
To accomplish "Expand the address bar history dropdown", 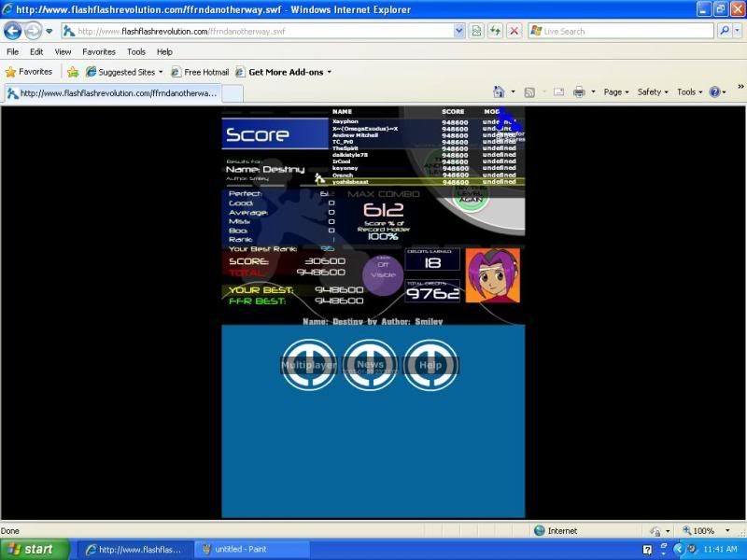I will click(x=458, y=31).
